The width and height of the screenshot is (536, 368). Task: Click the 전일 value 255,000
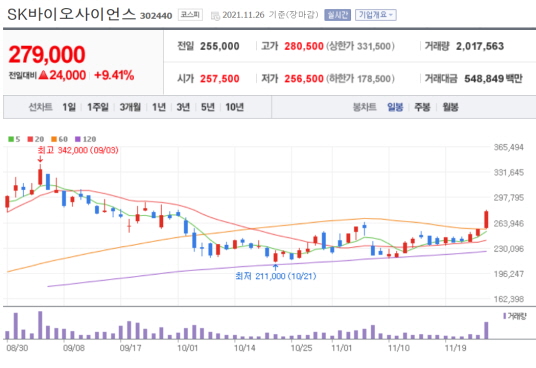[x=219, y=46]
